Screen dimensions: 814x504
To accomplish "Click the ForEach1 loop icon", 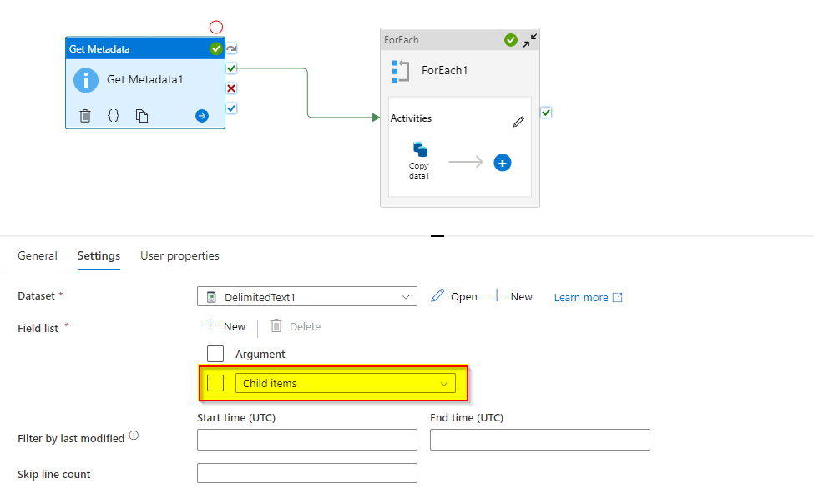I will pyautogui.click(x=400, y=71).
